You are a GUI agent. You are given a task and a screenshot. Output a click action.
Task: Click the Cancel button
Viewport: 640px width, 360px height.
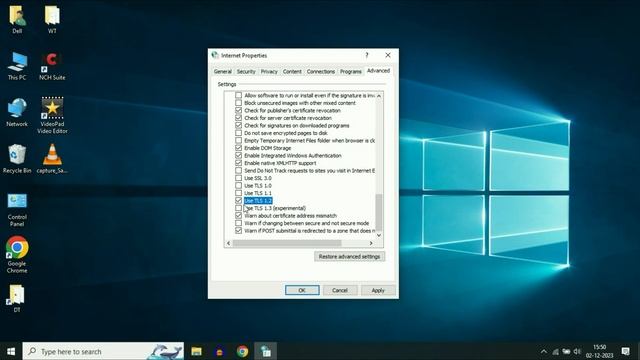(x=340, y=290)
